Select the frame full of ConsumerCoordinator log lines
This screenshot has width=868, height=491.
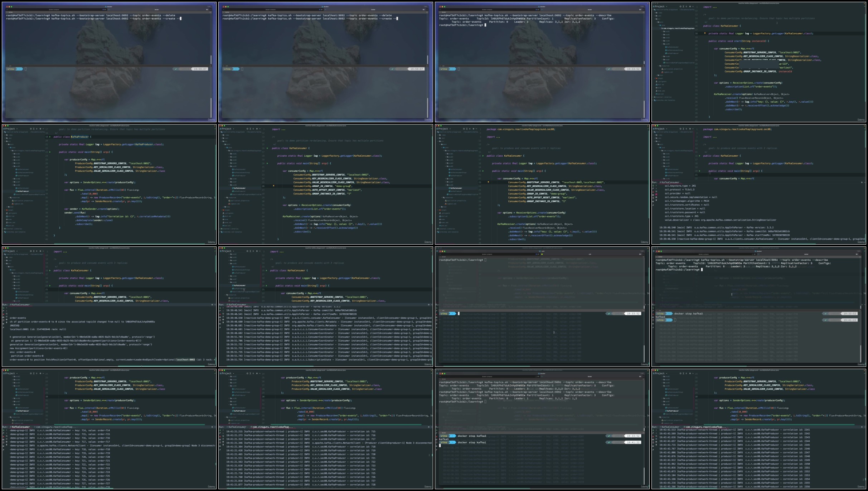(x=326, y=306)
